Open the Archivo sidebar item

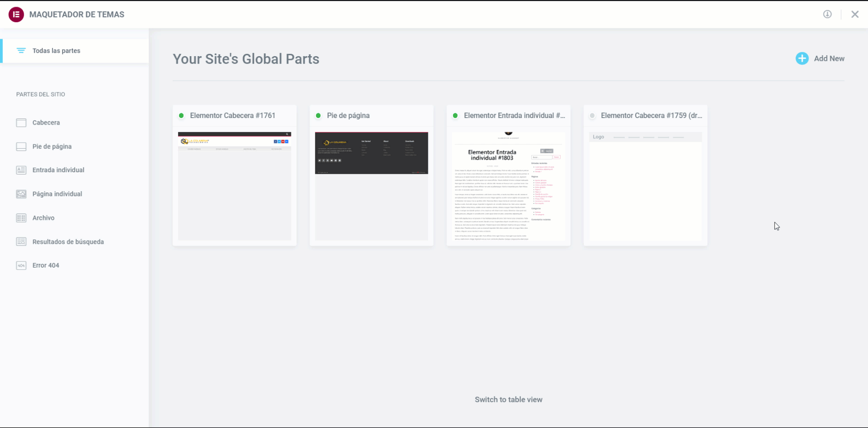(x=43, y=218)
